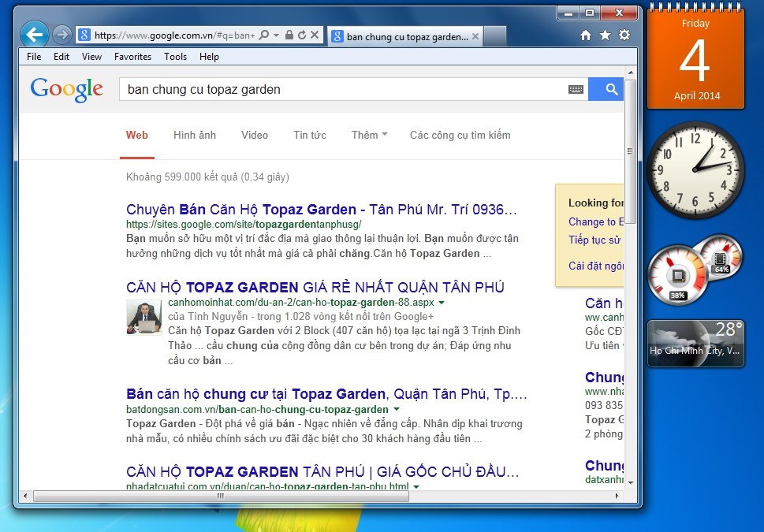Open the View menu
Screen dimensions: 764x532
[x=91, y=57]
